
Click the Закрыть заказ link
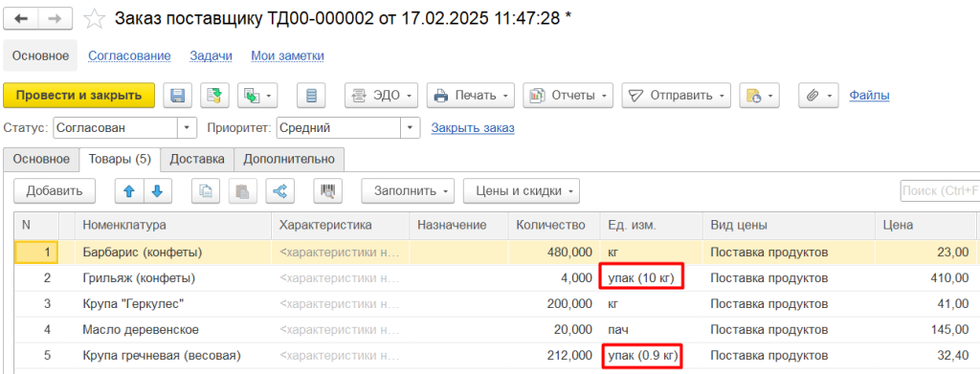tap(473, 128)
